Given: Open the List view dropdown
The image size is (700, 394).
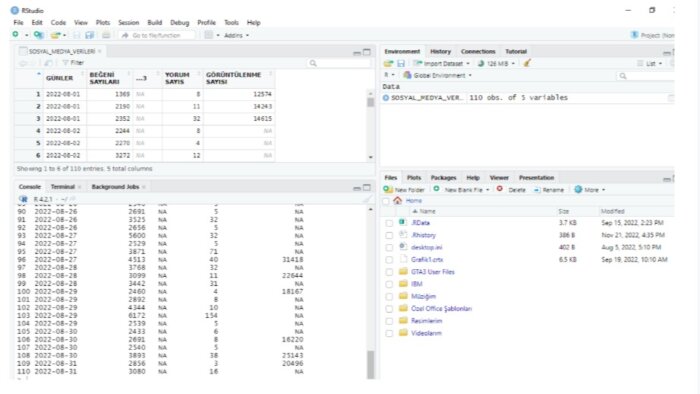Looking at the screenshot, I should pos(650,63).
